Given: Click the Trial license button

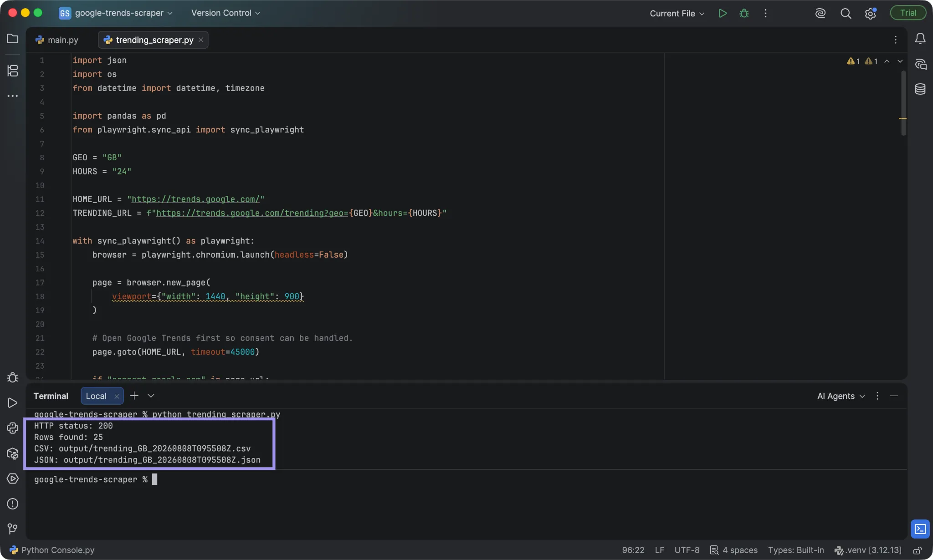Looking at the screenshot, I should [x=908, y=13].
